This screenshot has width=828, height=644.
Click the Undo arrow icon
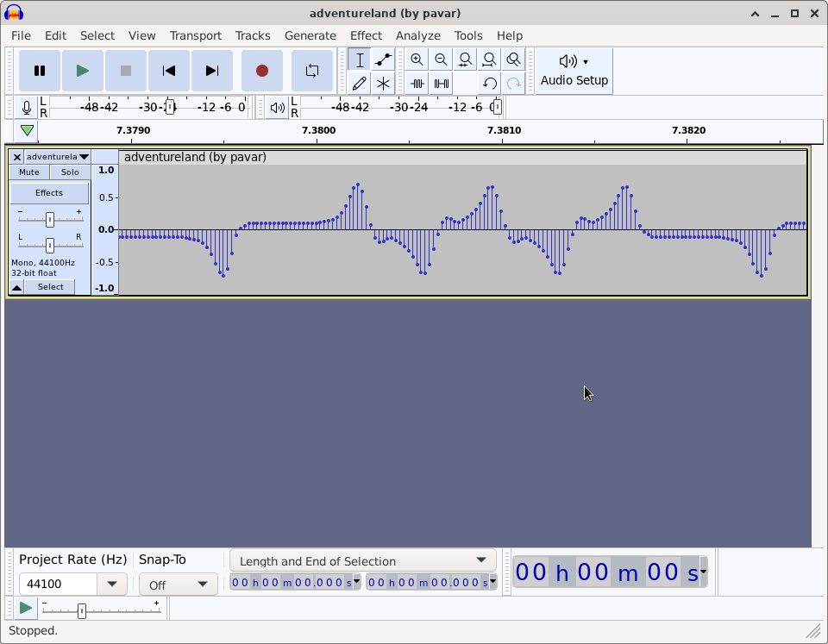click(490, 84)
